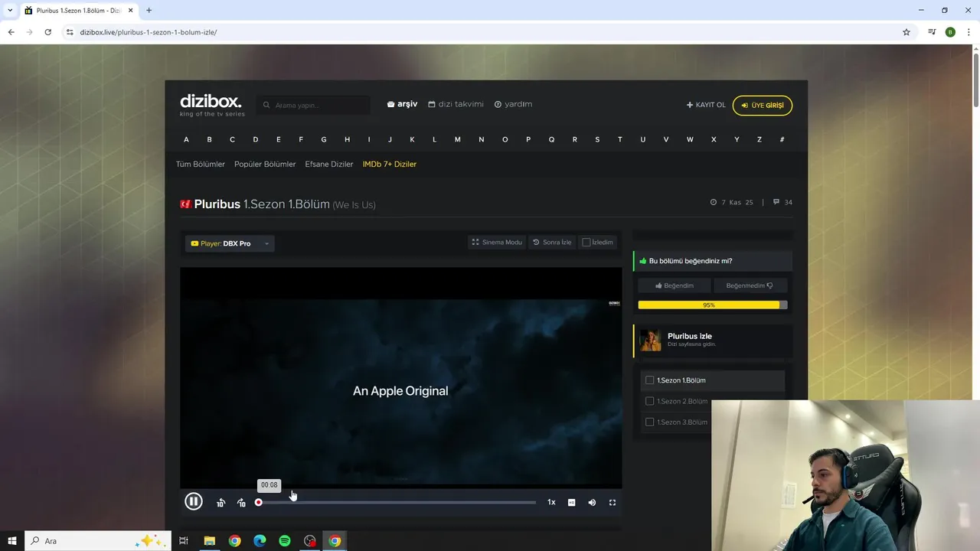The height and width of the screenshot is (551, 980).
Task: Open Chrome media control icon
Action: (932, 32)
